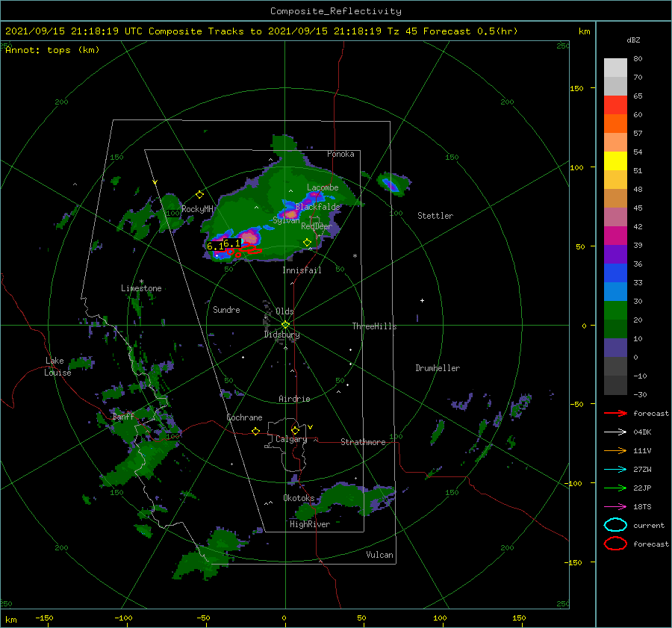Click the RedDeer city label

pos(317,226)
